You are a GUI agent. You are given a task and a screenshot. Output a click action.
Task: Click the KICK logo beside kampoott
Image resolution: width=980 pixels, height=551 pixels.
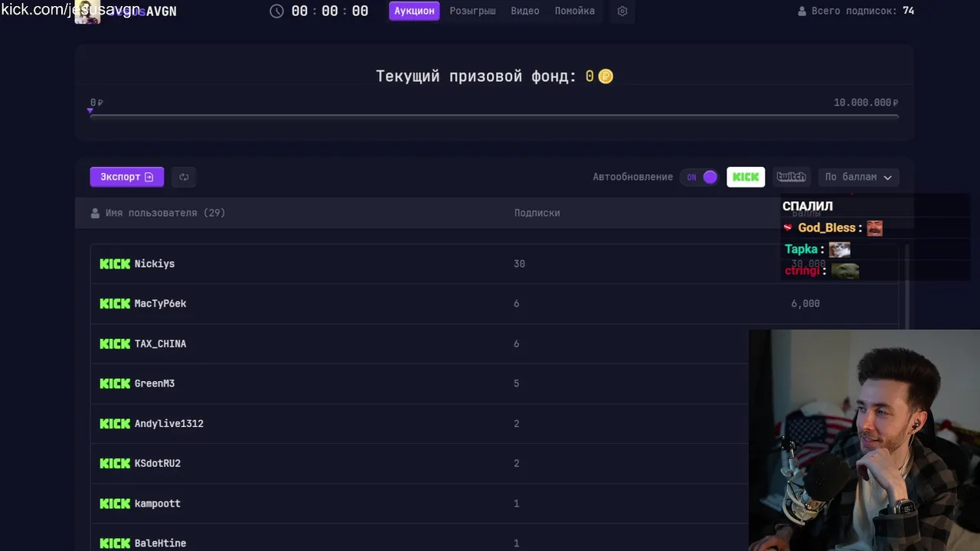(115, 504)
